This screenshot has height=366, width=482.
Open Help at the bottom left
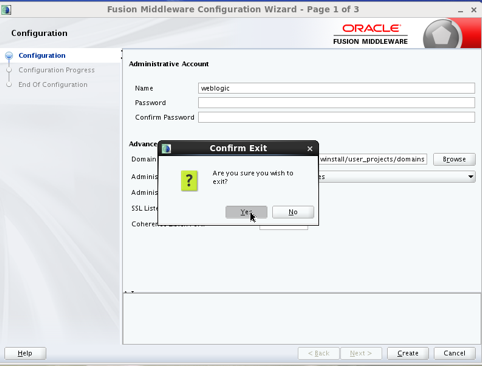25,353
